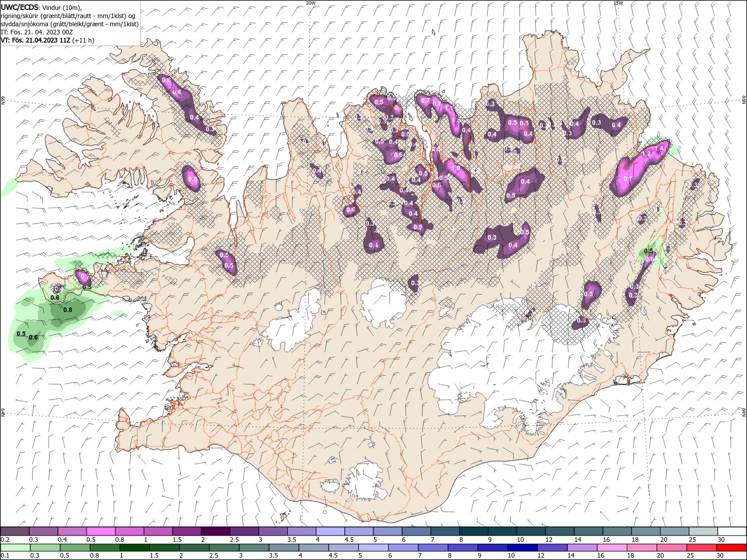
Task: Click upper-row swatch between 1.5 and 2
Action: (x=186, y=531)
